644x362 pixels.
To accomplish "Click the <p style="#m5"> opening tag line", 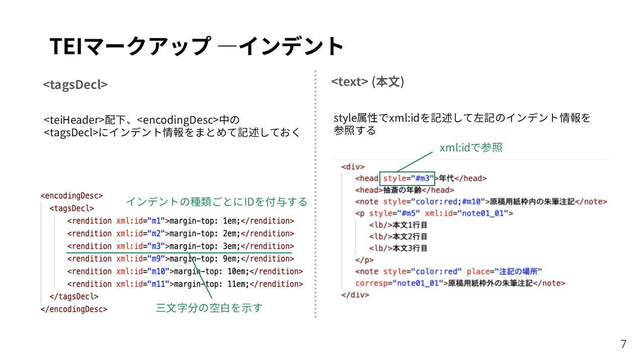I will tap(434, 214).
